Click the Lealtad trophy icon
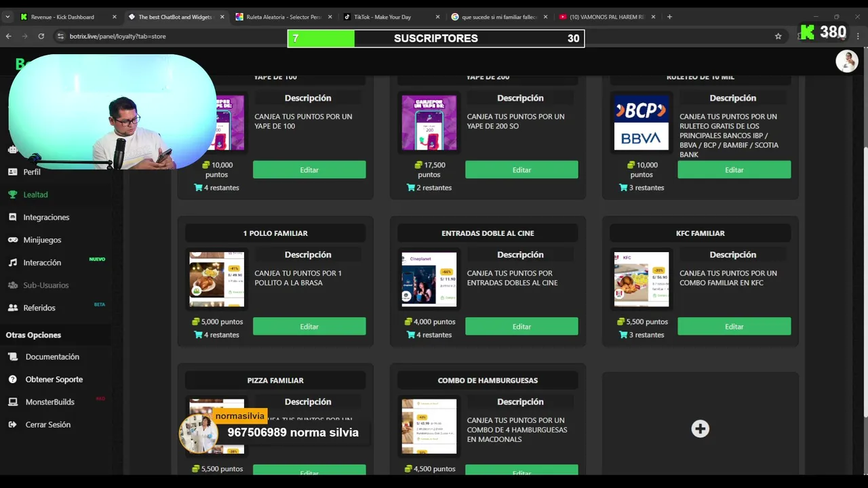 12,195
